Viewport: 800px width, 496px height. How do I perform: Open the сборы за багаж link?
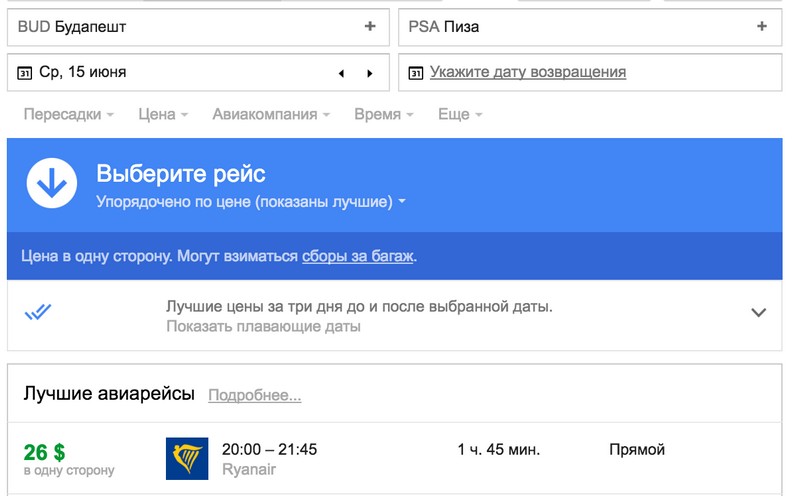click(x=357, y=256)
